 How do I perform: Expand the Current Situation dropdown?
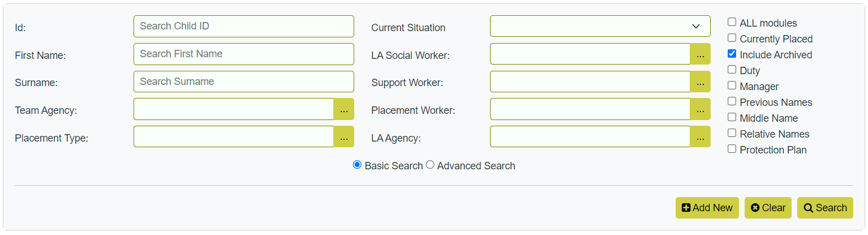(600, 27)
